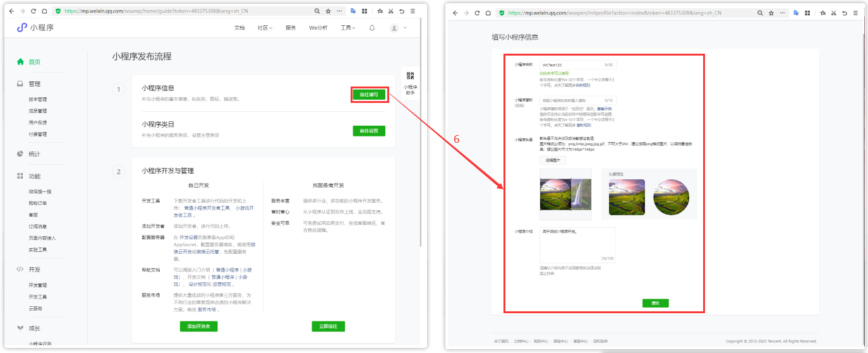Click the green 提交 button in right window

pos(655,303)
